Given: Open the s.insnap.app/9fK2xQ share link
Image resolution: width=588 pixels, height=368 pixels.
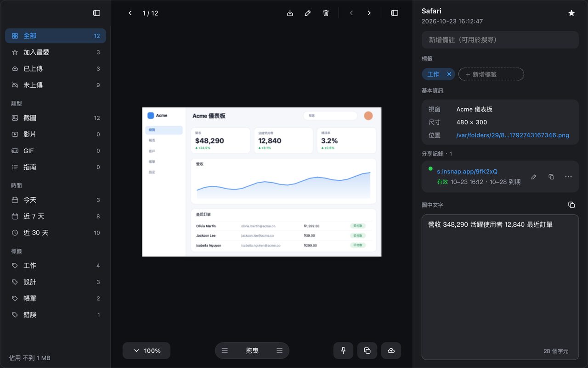Looking at the screenshot, I should (467, 171).
